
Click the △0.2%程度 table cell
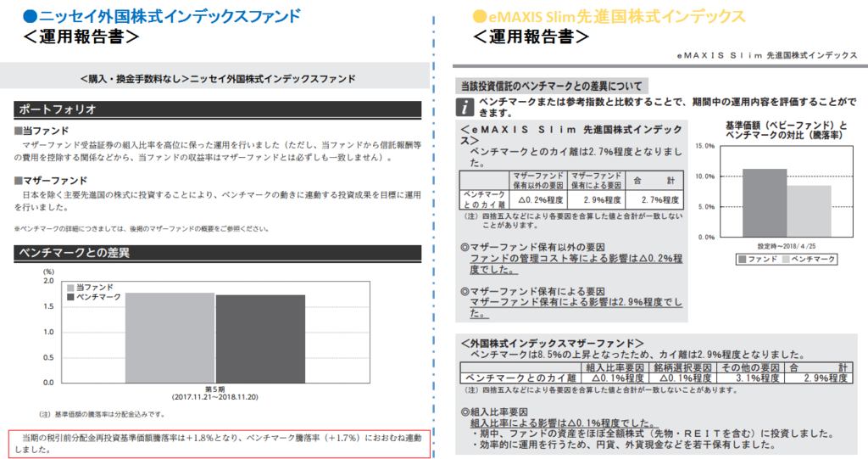coord(538,199)
